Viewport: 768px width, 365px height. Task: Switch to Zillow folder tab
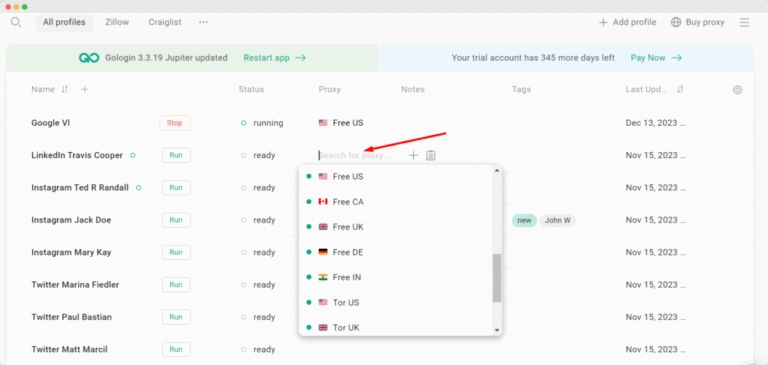pos(117,23)
